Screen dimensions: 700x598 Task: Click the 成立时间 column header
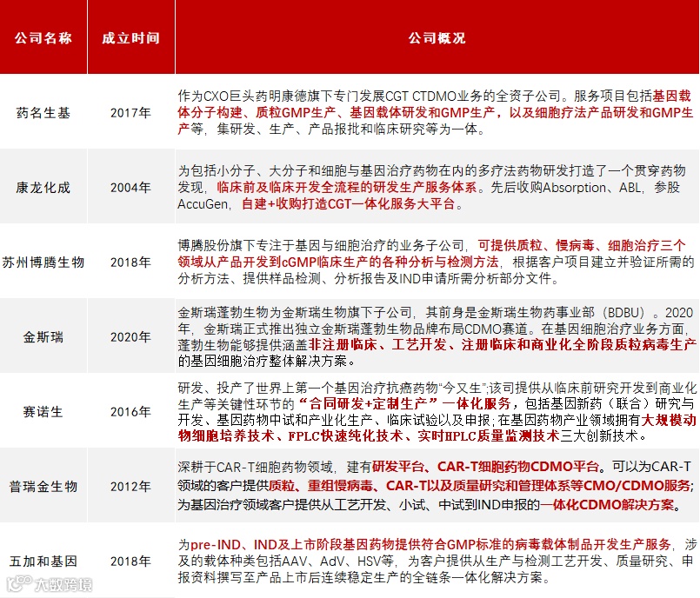click(130, 38)
